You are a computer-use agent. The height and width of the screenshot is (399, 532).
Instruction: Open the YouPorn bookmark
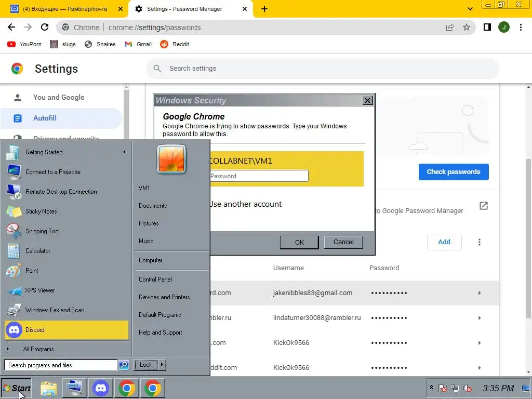24,44
